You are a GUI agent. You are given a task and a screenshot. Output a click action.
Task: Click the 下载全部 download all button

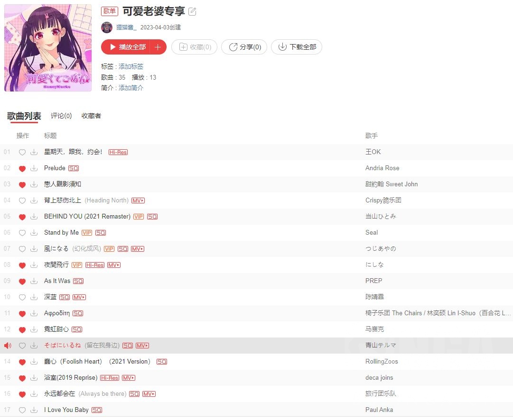[x=297, y=47]
